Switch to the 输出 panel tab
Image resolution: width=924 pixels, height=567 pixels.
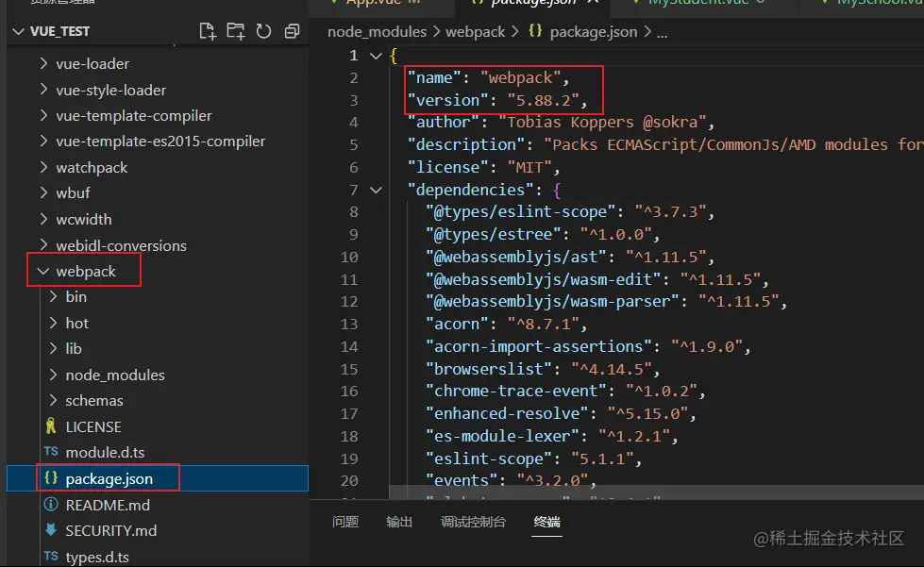point(399,522)
